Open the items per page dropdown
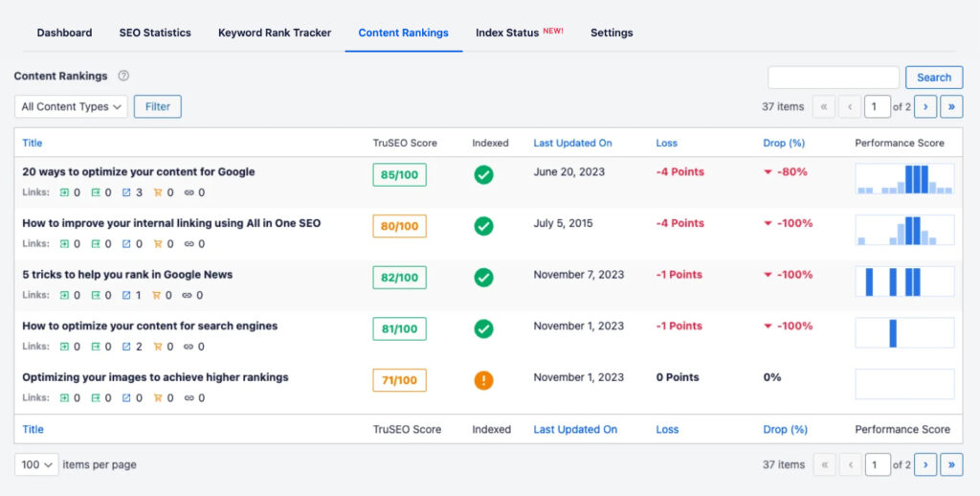Viewport: 980px width, 496px height. tap(36, 464)
